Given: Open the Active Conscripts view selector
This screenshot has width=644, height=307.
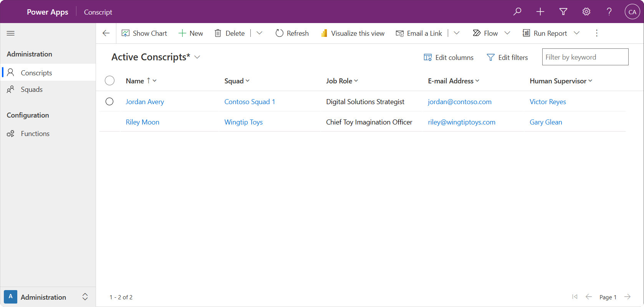Looking at the screenshot, I should tap(156, 57).
